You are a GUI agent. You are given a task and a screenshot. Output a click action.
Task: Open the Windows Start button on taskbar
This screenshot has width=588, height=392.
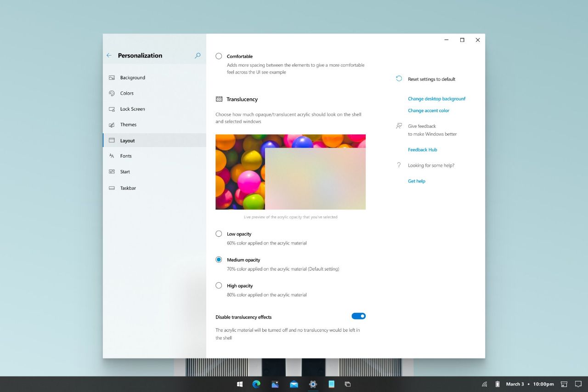(x=240, y=384)
